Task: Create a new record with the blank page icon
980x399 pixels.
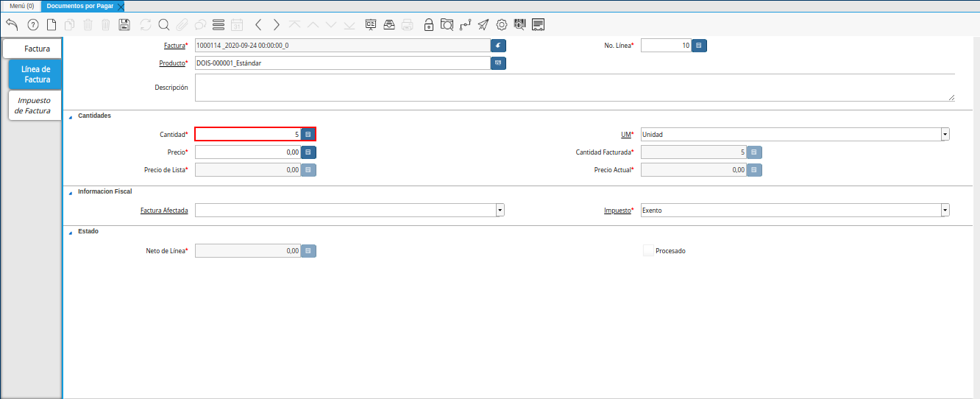Action: [52, 24]
